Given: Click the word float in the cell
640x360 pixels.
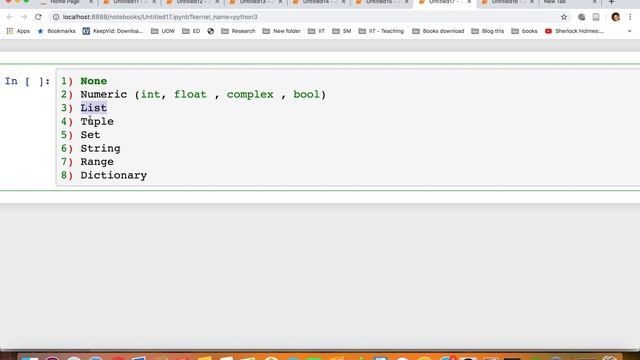Looking at the screenshot, I should [190, 95].
